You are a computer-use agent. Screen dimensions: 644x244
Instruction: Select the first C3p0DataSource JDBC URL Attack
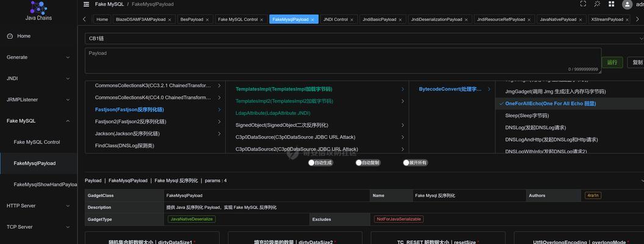coord(317,137)
